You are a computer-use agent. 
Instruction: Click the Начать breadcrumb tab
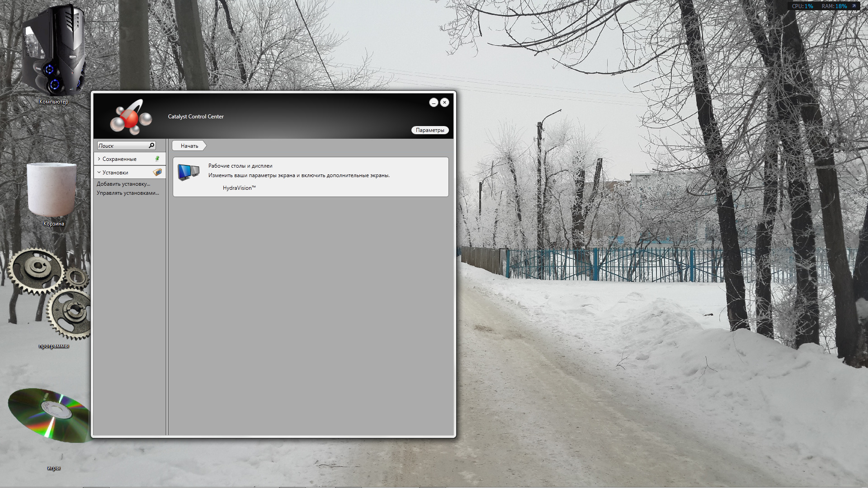point(189,145)
